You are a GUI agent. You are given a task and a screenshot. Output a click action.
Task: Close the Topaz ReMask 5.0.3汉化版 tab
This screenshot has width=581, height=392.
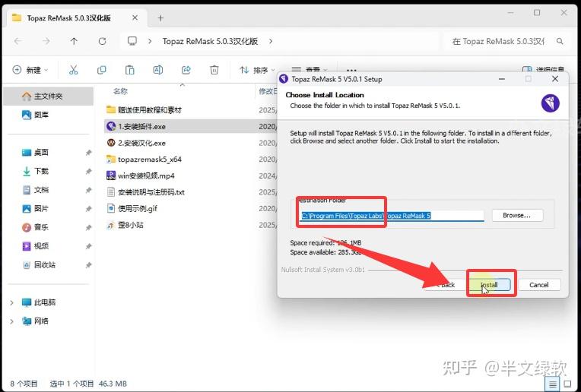click(x=135, y=17)
